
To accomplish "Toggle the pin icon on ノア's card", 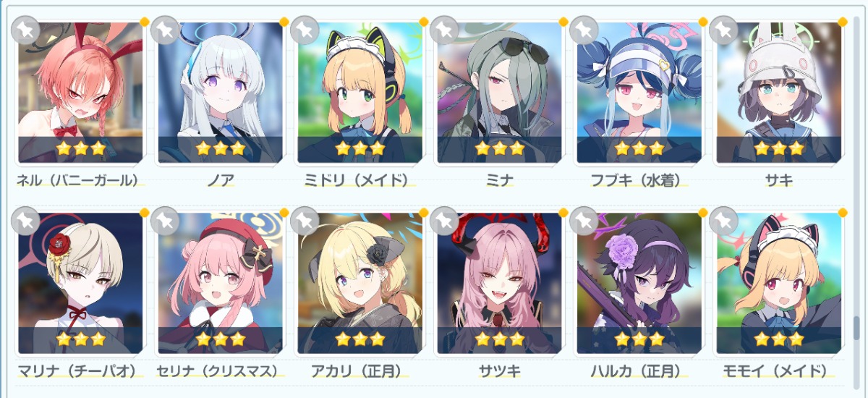I will pos(165,30).
